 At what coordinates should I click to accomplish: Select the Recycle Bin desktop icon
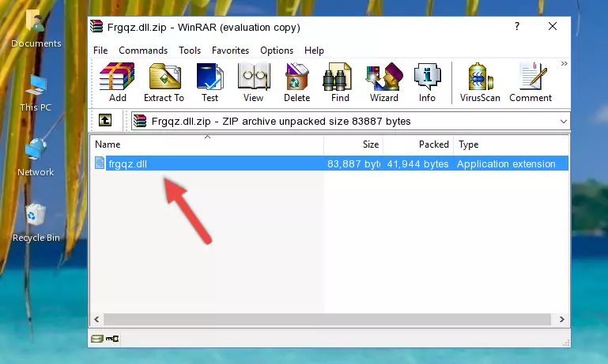pos(36,223)
